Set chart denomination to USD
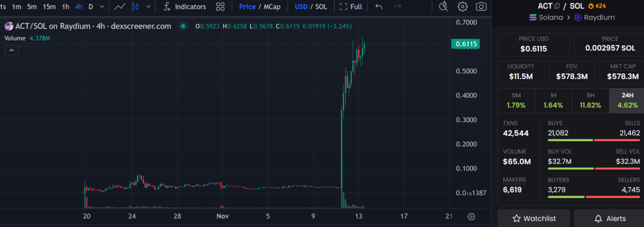This screenshot has height=227, width=644. (301, 7)
